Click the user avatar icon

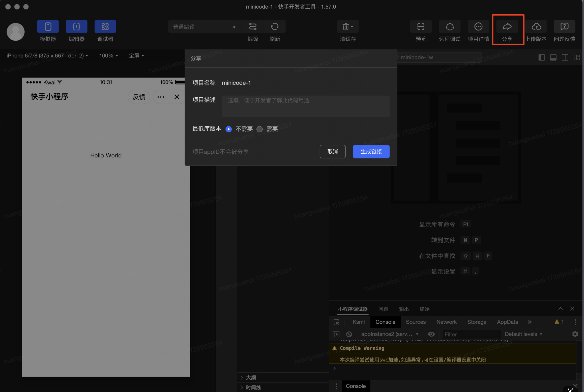point(16,32)
